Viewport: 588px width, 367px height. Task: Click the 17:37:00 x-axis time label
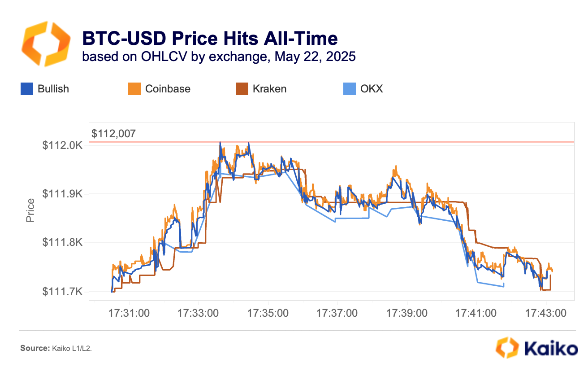337,313
